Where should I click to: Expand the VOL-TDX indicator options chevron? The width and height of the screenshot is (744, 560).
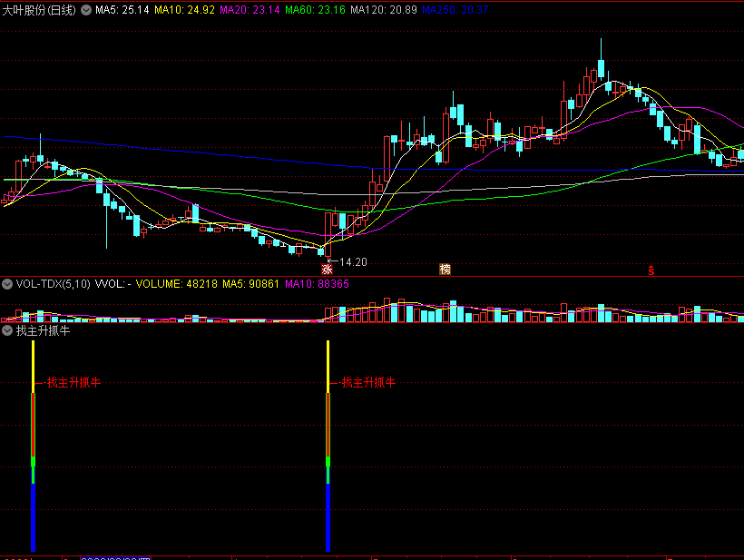(x=7, y=284)
